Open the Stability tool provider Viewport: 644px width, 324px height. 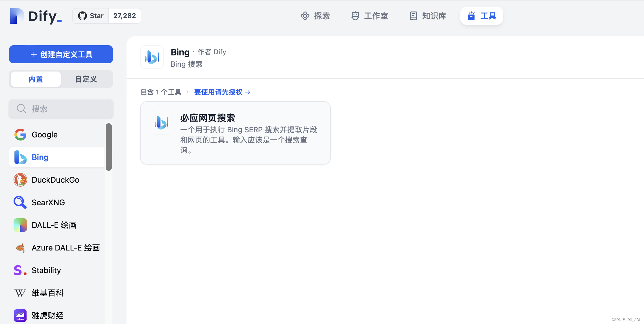tap(46, 270)
